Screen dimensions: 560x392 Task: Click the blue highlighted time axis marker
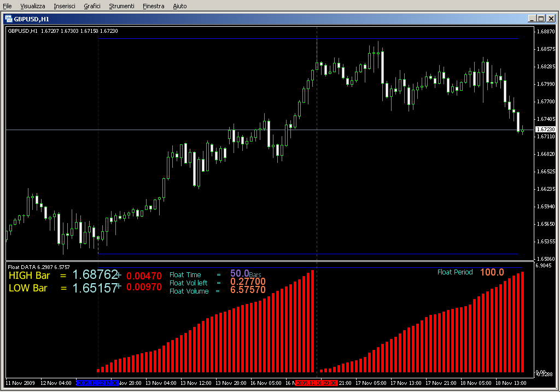pos(94,383)
